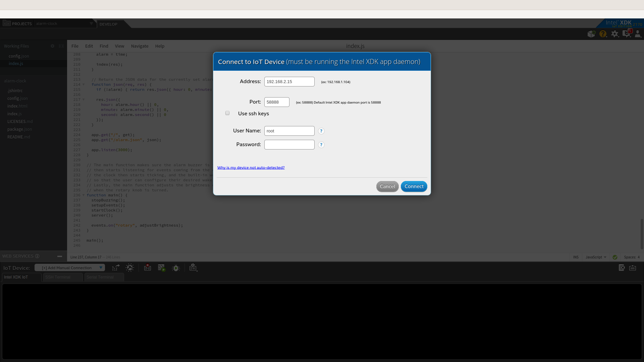Viewport: 644px width, 362px height.
Task: Open index.html in the project tree
Action: 17,106
